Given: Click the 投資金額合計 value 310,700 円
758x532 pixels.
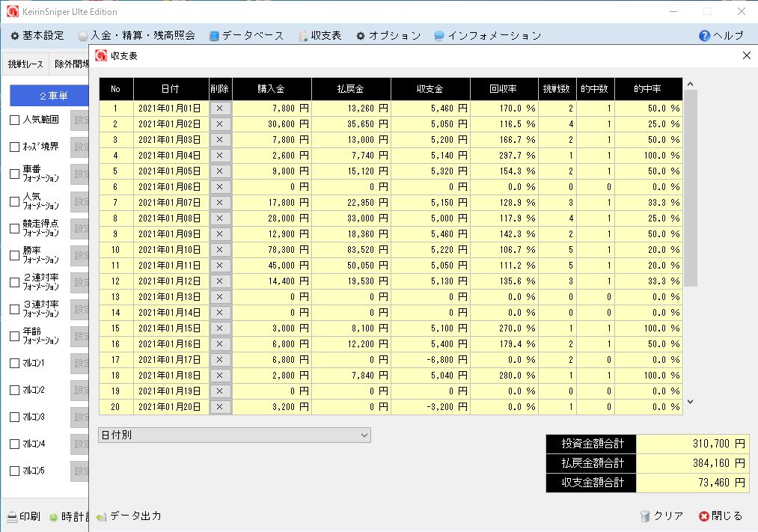Looking at the screenshot, I should click(692, 444).
